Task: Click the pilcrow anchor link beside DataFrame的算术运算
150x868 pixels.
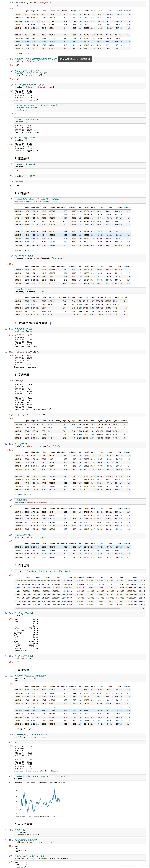Action: 51,323
